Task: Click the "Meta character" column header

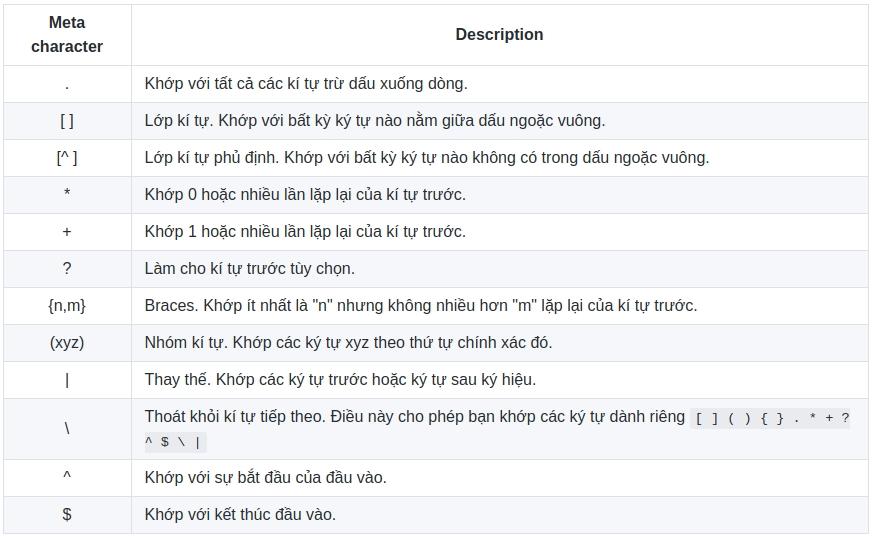Action: [67, 35]
